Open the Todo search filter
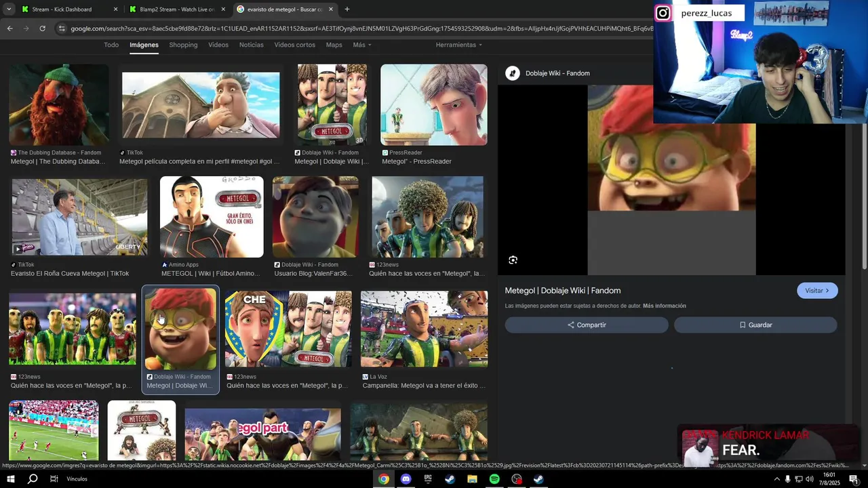 coord(111,45)
